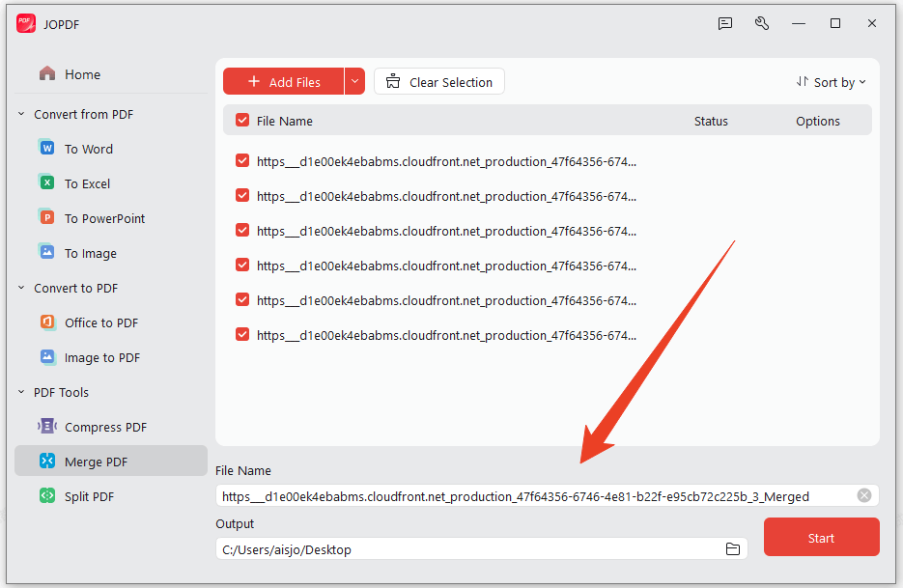Minimize the JOPDF window
Screen dimensions: 903x588
(798, 23)
